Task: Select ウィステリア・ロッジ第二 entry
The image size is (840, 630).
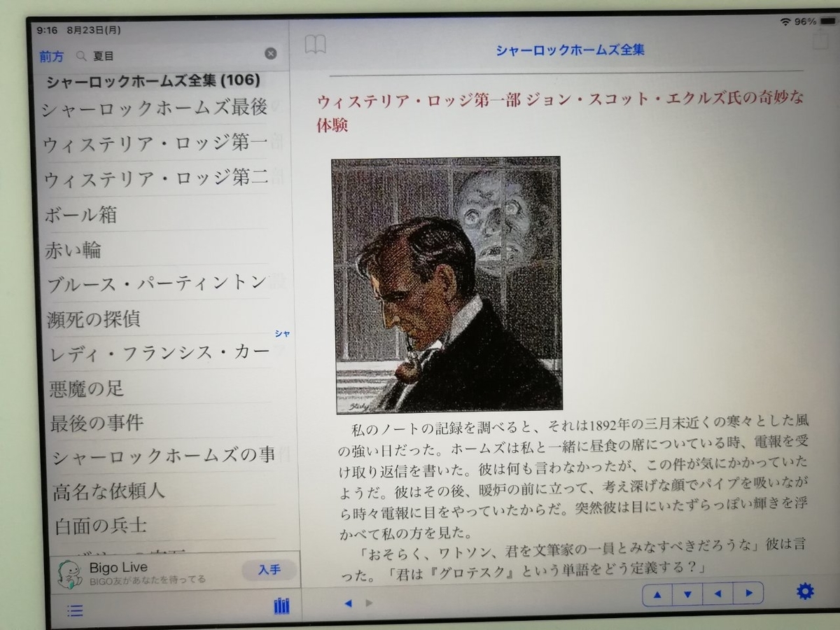Action: point(155,178)
